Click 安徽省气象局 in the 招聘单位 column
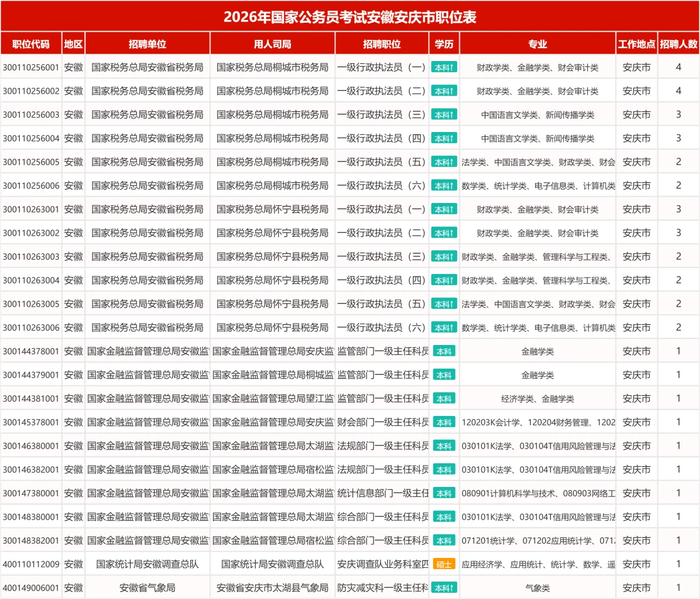 148,588
